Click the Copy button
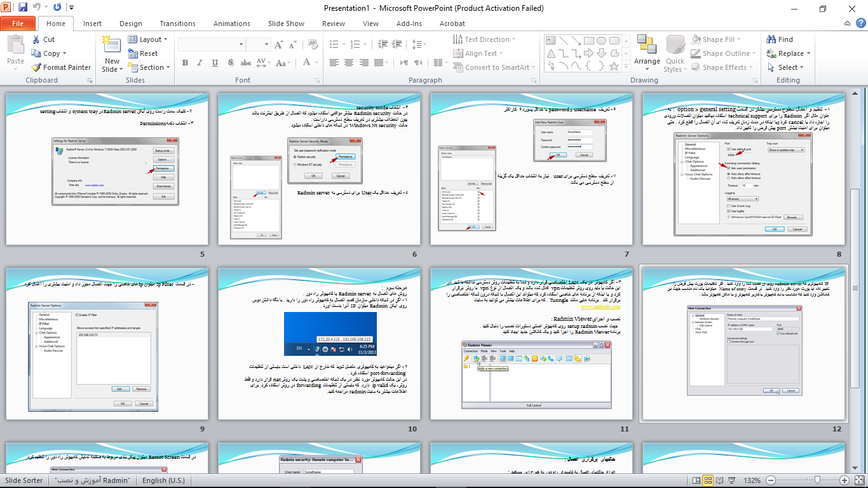Screen dimensions: 868x488 click(51, 53)
